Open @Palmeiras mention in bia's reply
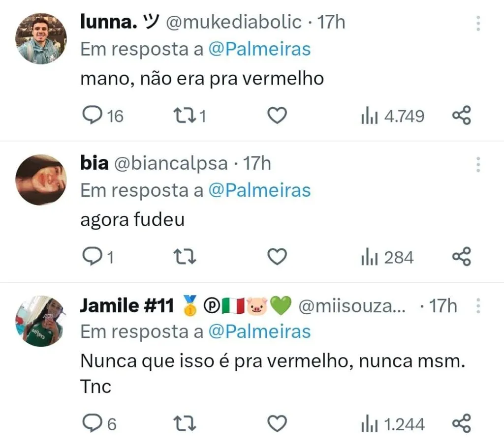The height and width of the screenshot is (448, 504). [259, 190]
